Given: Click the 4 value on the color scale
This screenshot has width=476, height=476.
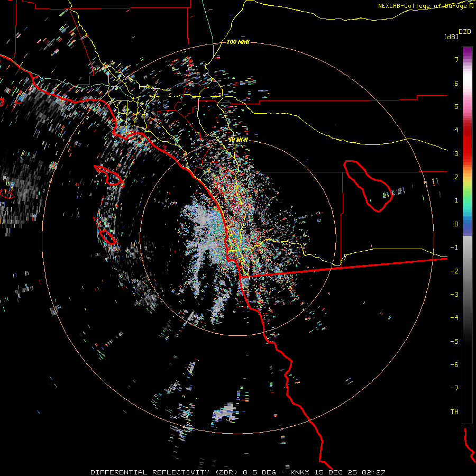Looking at the screenshot, I should tap(456, 130).
